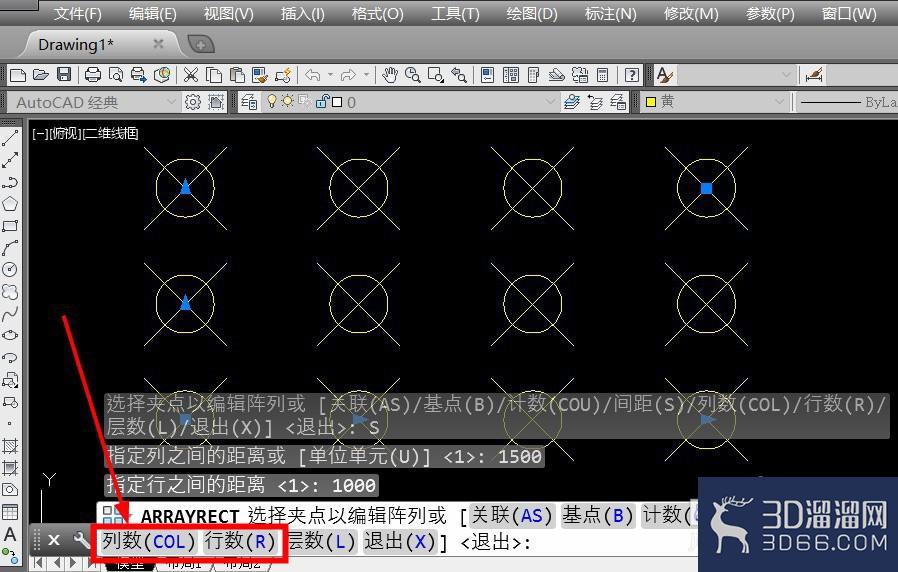Open the 修改(M) menu
Viewport: 898px width, 572px height.
(691, 13)
